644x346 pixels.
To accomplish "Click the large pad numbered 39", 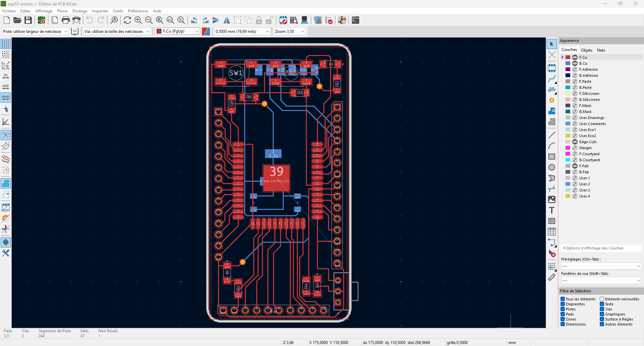I will [276, 178].
